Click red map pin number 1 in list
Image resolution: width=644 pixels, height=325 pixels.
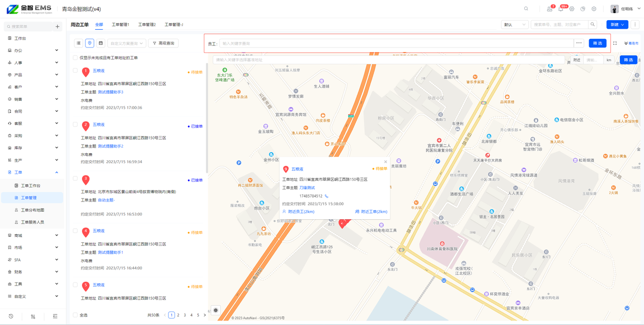click(x=86, y=73)
